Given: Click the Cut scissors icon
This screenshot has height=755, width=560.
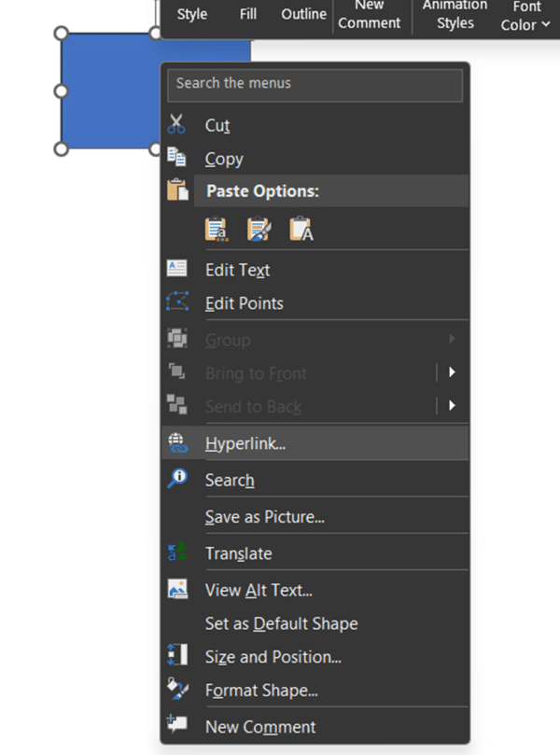Looking at the screenshot, I should (176, 123).
